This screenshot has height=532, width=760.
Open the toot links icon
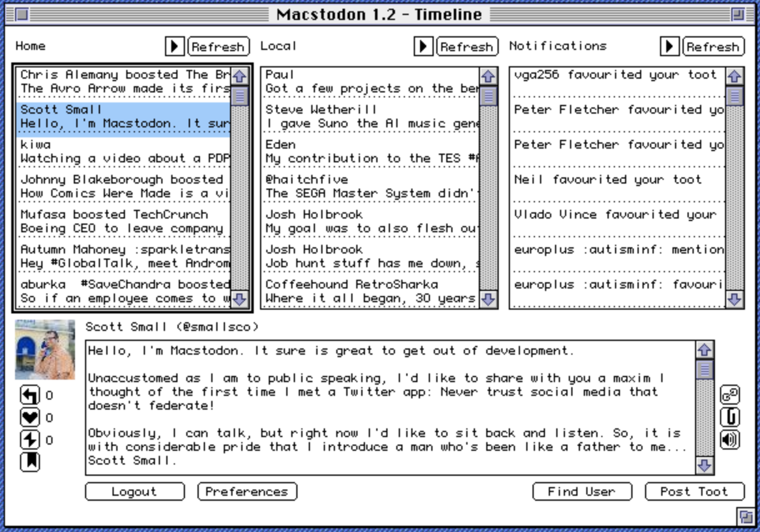pyautogui.click(x=729, y=395)
